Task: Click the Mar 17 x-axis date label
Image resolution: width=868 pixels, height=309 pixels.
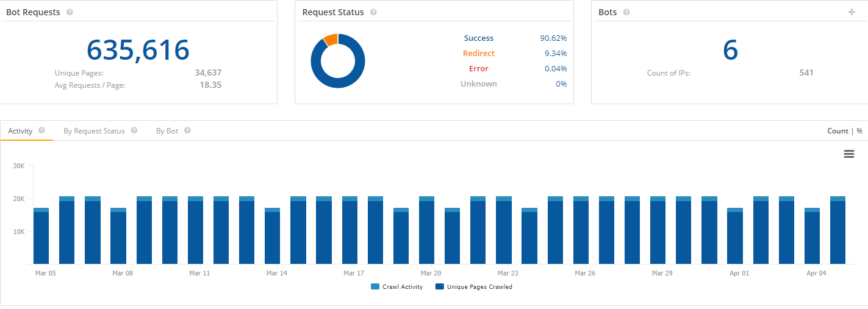Action: [354, 274]
